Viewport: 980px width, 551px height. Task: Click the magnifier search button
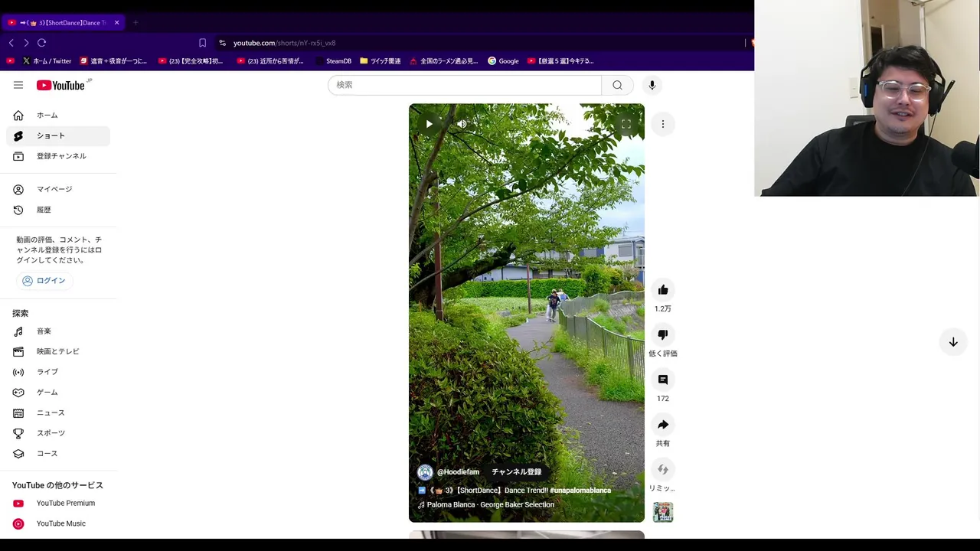617,85
